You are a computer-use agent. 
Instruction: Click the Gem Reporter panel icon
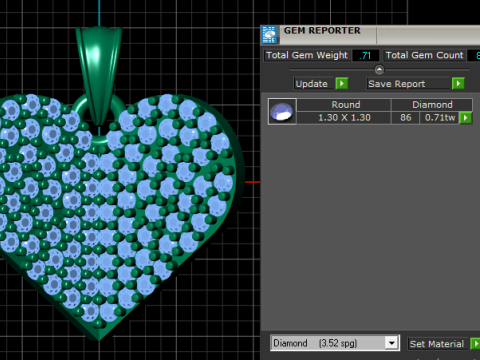point(269,35)
